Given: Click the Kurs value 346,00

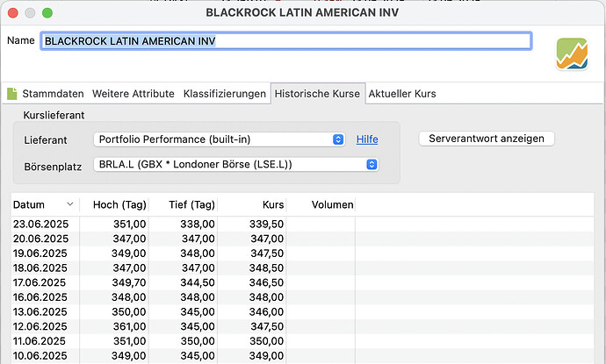Looking at the screenshot, I should pos(266,312).
